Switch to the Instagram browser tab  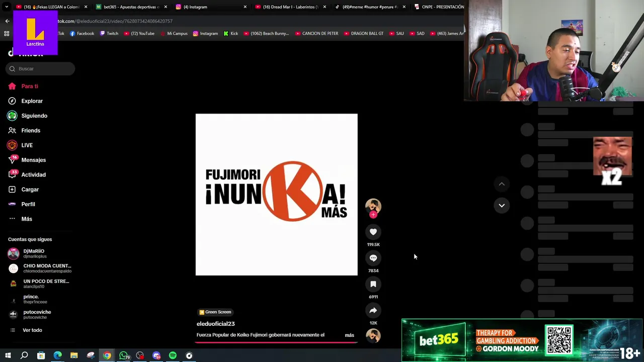click(211, 7)
